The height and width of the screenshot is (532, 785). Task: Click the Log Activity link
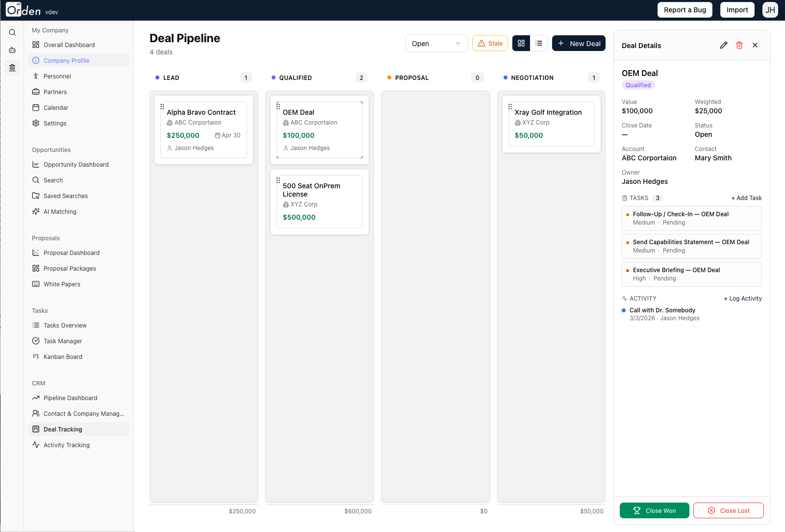coord(742,298)
